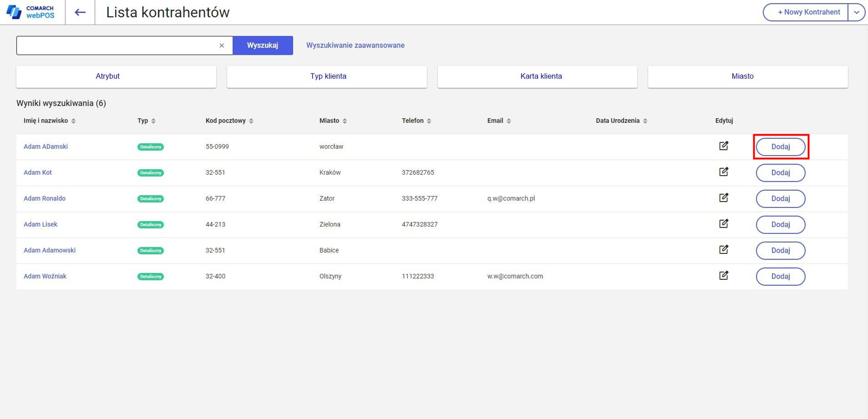Open edit icon for Adam Kot
The height and width of the screenshot is (419, 868).
click(x=723, y=172)
